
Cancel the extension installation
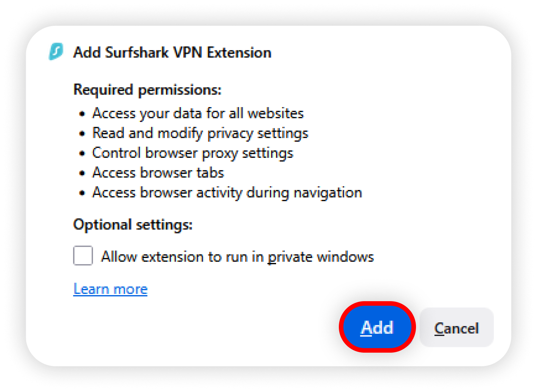[456, 327]
